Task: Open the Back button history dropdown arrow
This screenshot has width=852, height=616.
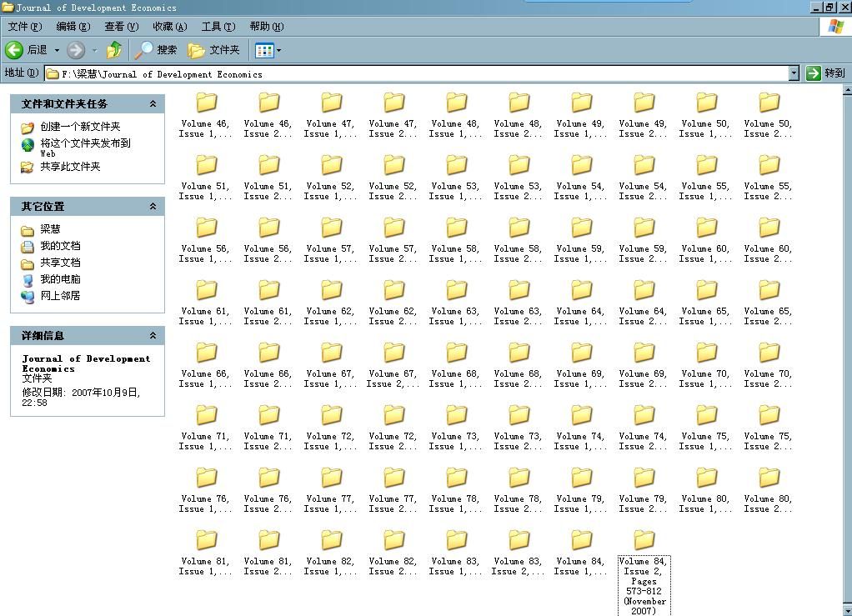Action: point(58,50)
